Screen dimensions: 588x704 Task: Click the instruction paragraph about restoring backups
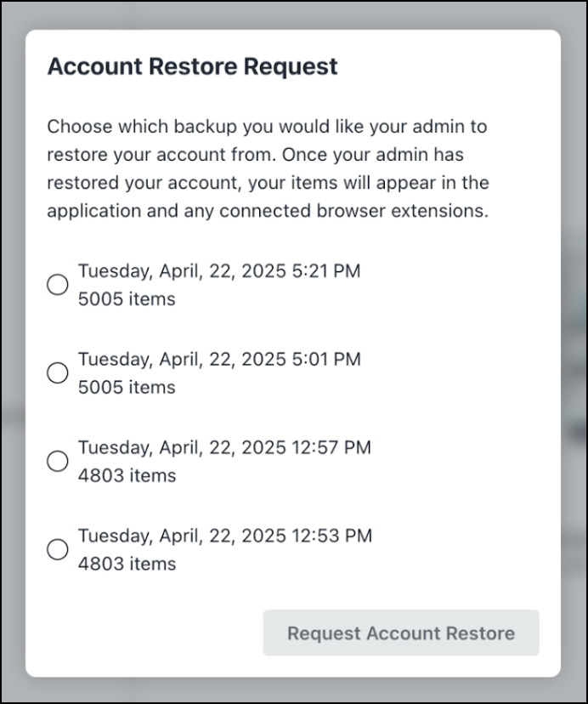268,168
